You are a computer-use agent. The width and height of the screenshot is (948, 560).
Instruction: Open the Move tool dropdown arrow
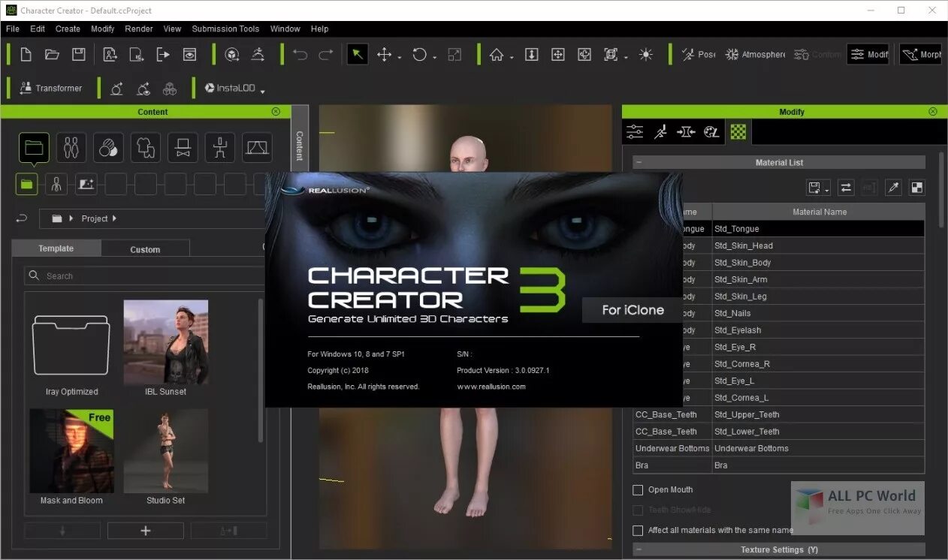point(400,57)
